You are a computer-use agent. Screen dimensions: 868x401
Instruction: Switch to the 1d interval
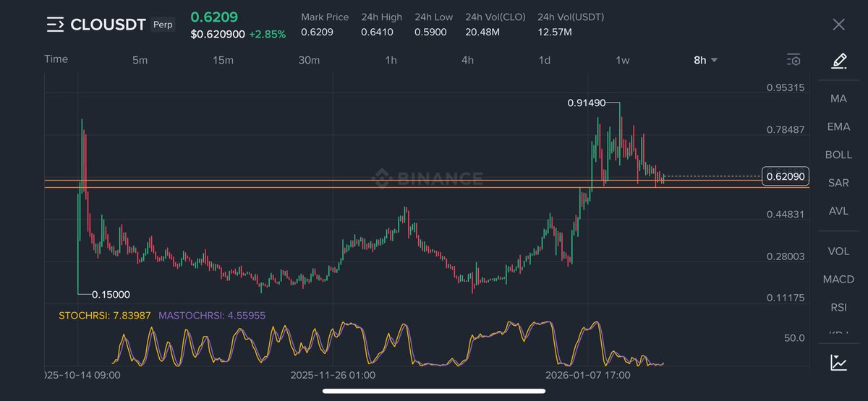click(x=544, y=60)
